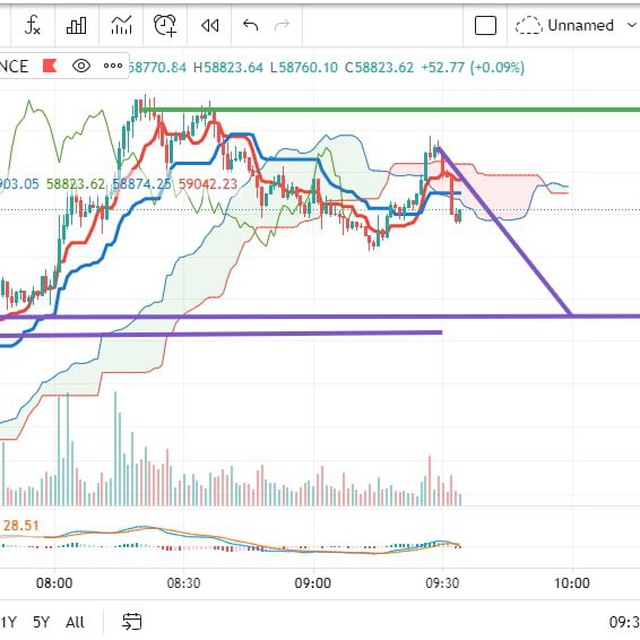Open the Indicators fx menu
The width and height of the screenshot is (640, 640).
point(32,25)
